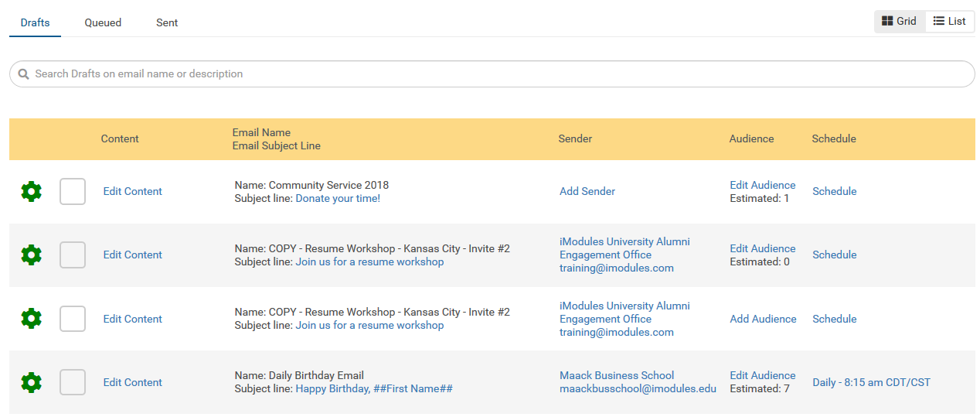Open gear menu for Community Service 2018
The width and height of the screenshot is (980, 417).
click(x=31, y=191)
